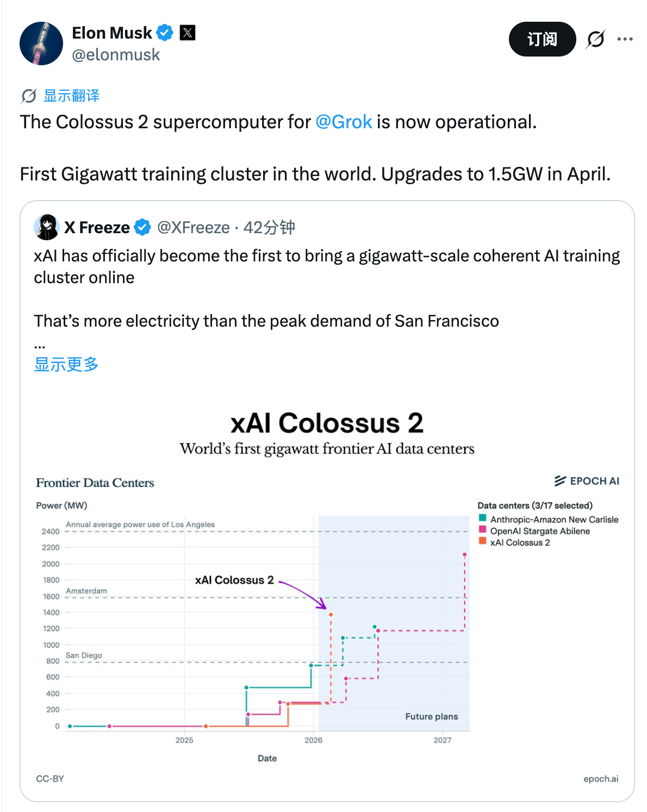Click the blue verified badge beside Elon Musk
The height and width of the screenshot is (812, 647).
165,33
